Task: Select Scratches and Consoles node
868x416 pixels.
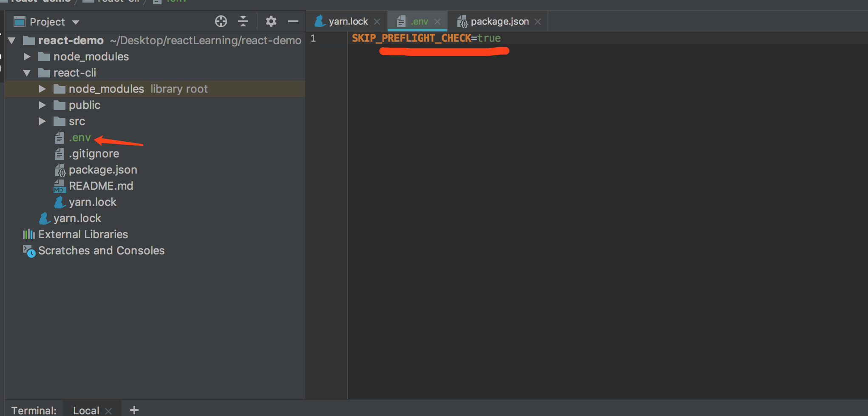Action: click(101, 251)
